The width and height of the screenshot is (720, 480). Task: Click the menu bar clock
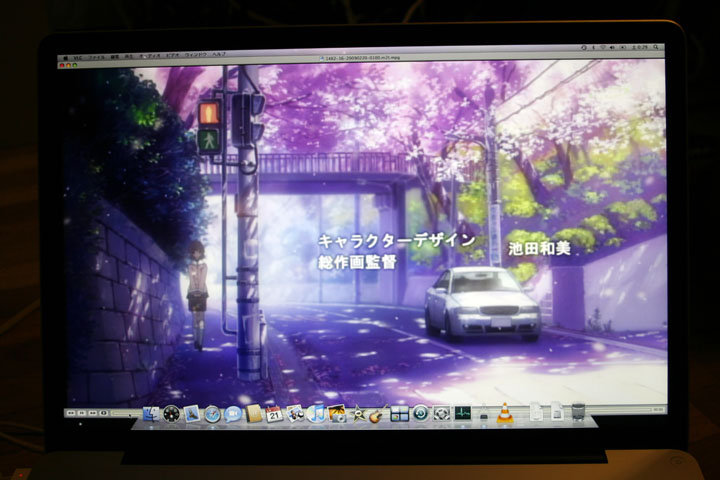(x=640, y=47)
